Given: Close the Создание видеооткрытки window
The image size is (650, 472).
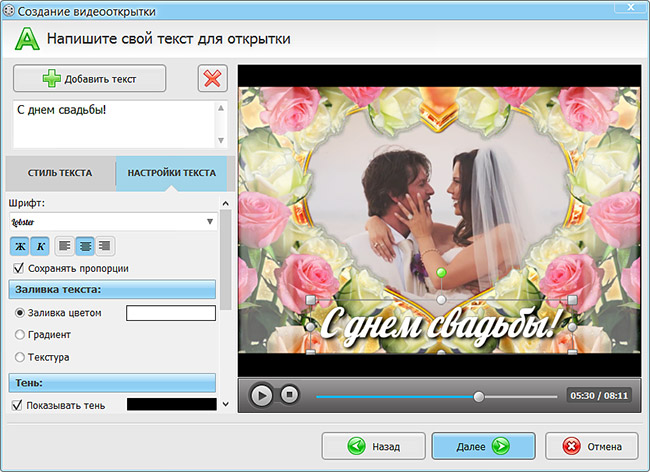Looking at the screenshot, I should 631,7.
